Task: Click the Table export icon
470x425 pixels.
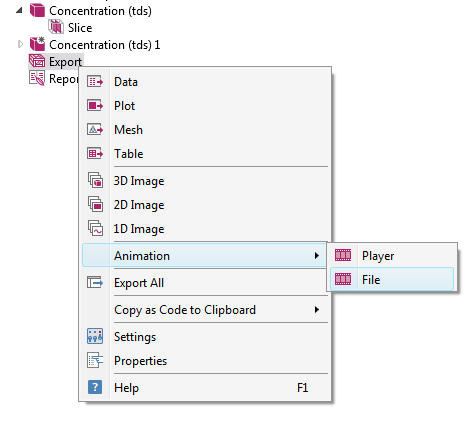Action: coord(95,153)
